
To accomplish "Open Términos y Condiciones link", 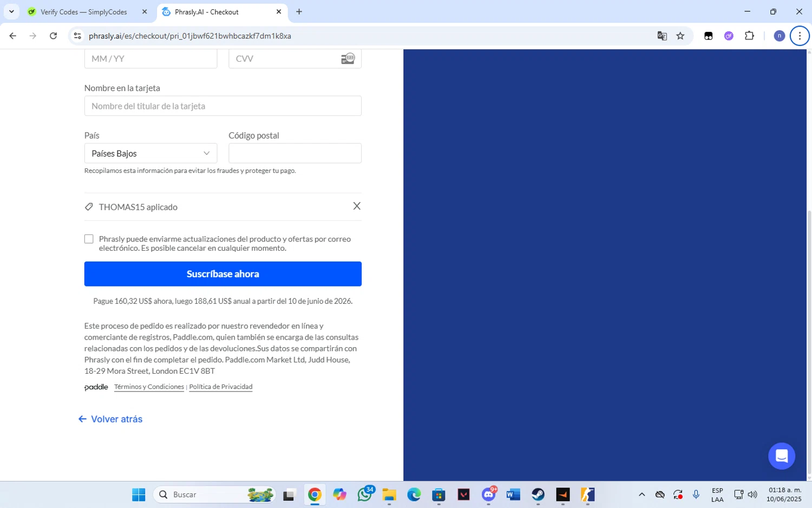I will coord(149,387).
